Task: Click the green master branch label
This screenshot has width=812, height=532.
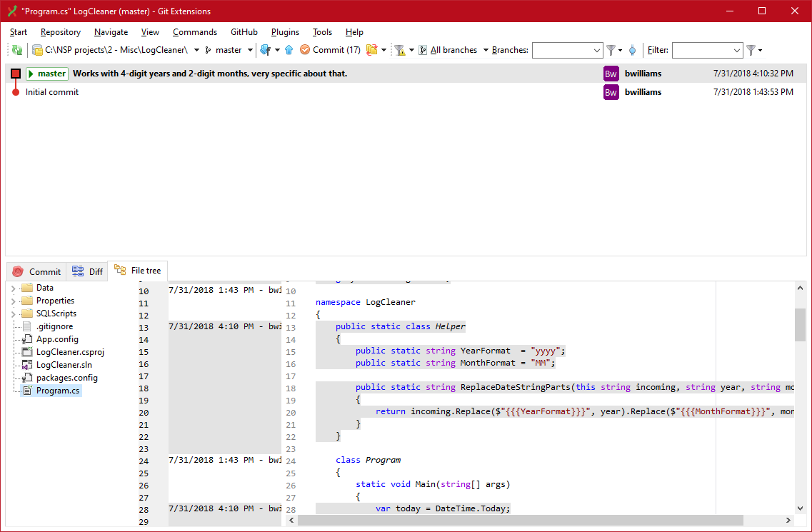Action: coord(46,73)
